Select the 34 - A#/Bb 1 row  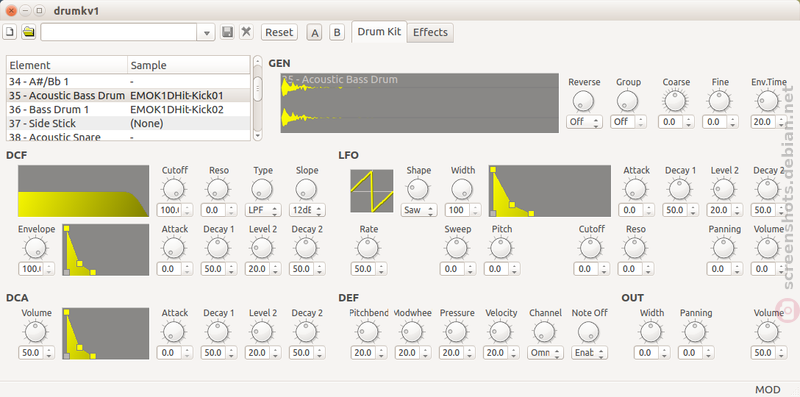(128, 81)
